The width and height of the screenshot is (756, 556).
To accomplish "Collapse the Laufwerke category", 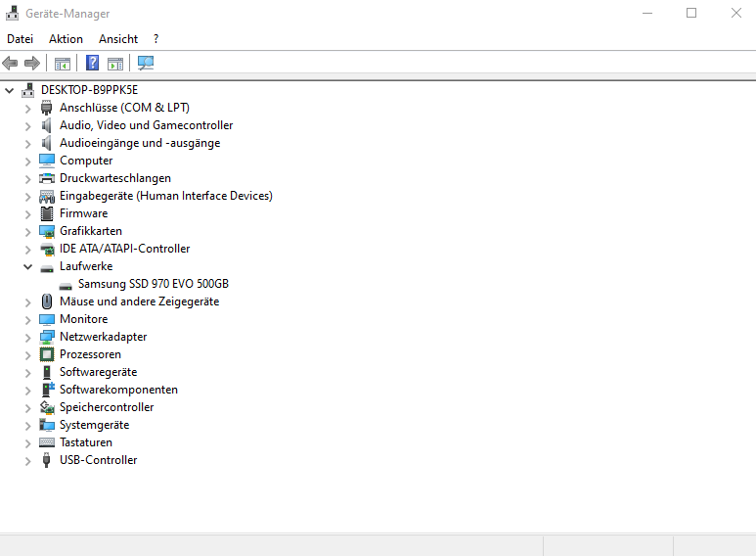I will coord(28,266).
